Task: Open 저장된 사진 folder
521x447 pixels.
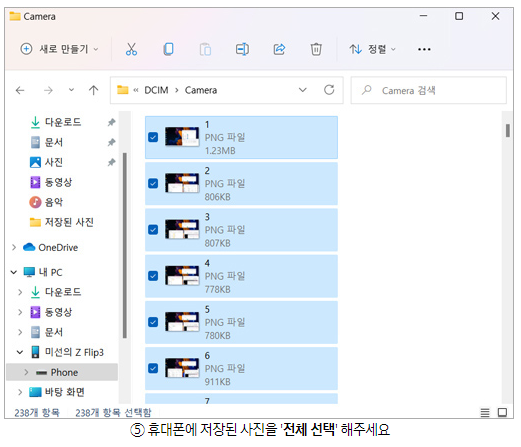Action: click(x=62, y=222)
